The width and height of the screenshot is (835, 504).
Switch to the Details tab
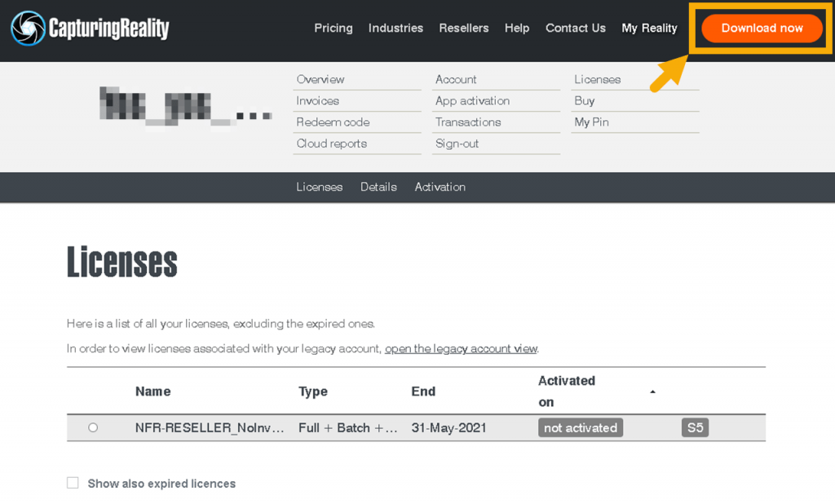click(378, 187)
